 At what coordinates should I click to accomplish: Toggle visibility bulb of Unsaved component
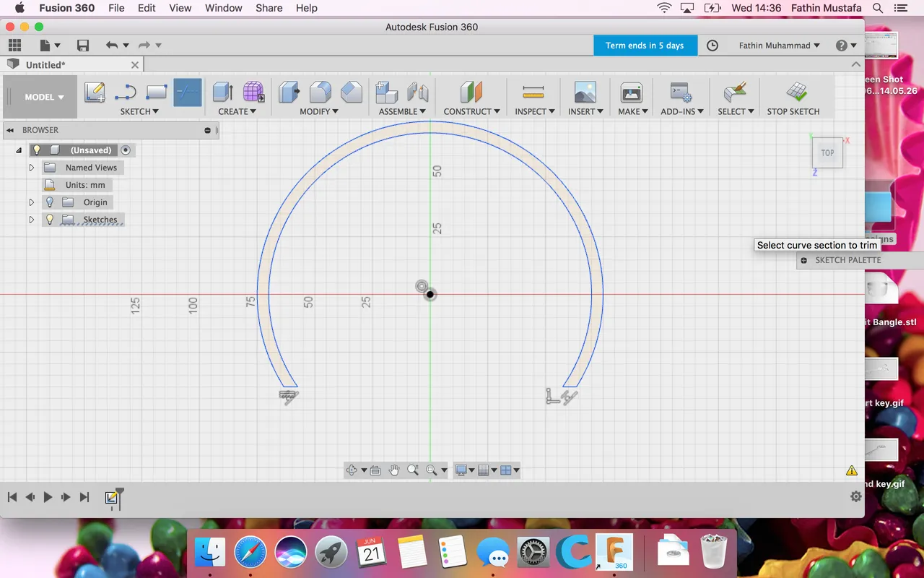[x=37, y=150]
